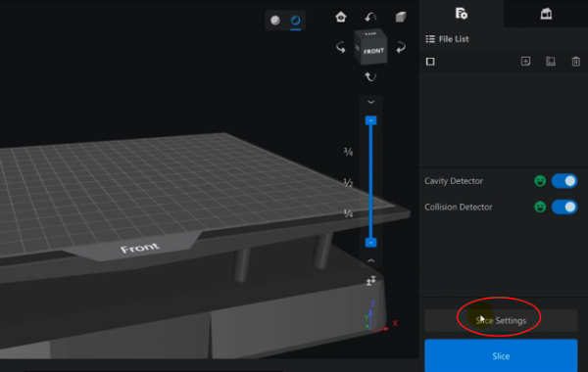This screenshot has width=588, height=372.
Task: Click the ¼ mark on layer slider
Action: 348,213
